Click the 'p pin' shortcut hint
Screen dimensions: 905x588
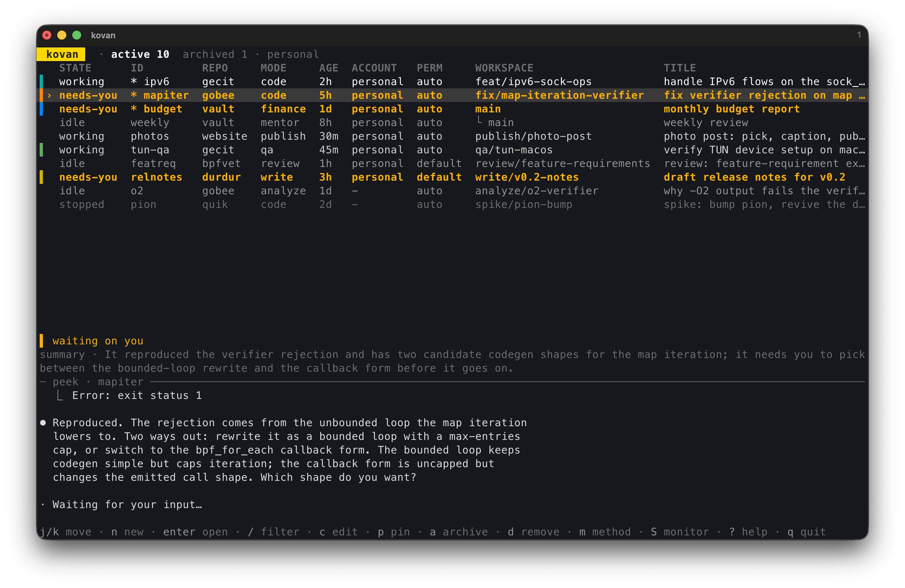[394, 532]
